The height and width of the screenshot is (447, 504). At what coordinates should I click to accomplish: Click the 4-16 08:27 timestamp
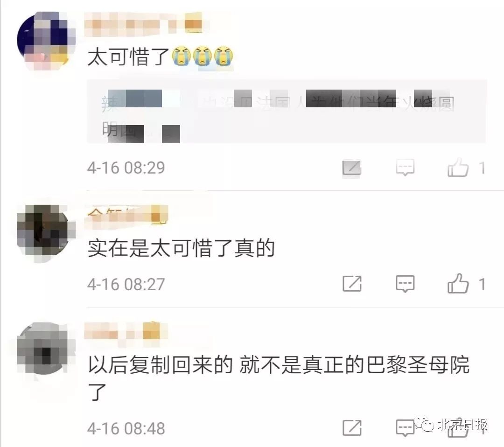[126, 284]
